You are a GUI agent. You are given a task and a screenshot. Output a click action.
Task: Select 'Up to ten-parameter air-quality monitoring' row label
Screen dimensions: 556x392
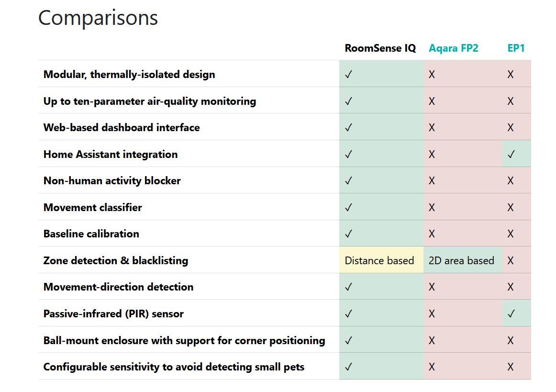coord(150,101)
